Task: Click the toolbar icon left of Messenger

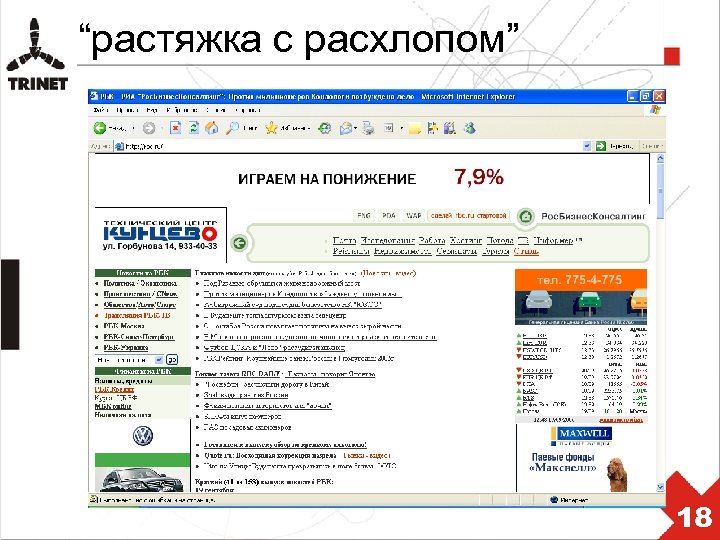Action: click(x=450, y=128)
